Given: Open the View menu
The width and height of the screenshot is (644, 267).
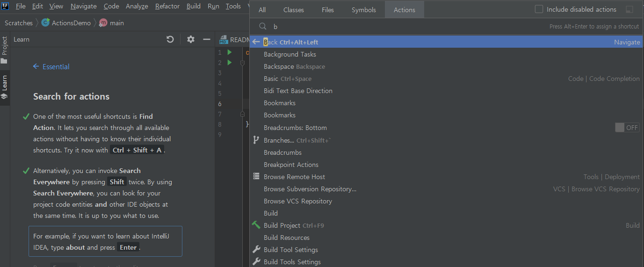Looking at the screenshot, I should [x=56, y=6].
